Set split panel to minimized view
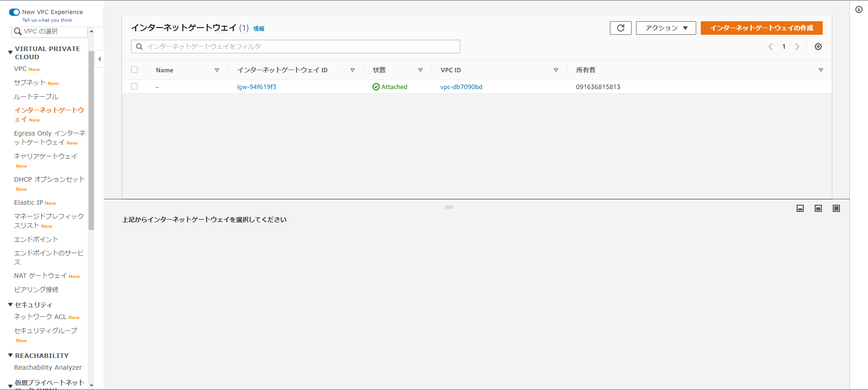Image resolution: width=868 pixels, height=390 pixels. [800, 208]
